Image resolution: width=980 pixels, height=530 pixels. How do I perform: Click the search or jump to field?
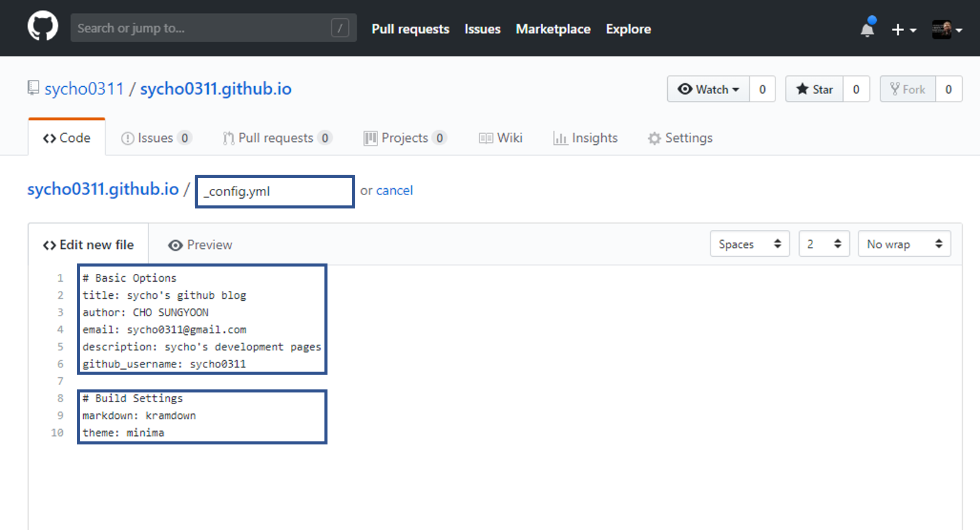pyautogui.click(x=213, y=28)
